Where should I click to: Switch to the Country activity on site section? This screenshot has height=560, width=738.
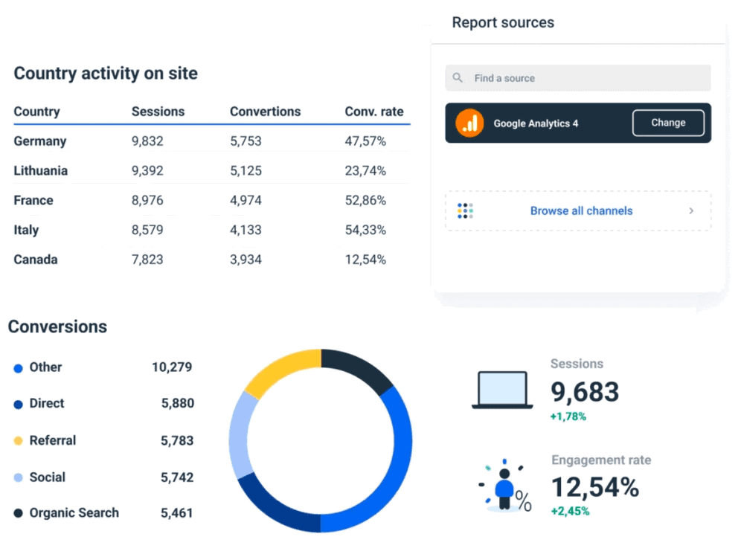[106, 73]
